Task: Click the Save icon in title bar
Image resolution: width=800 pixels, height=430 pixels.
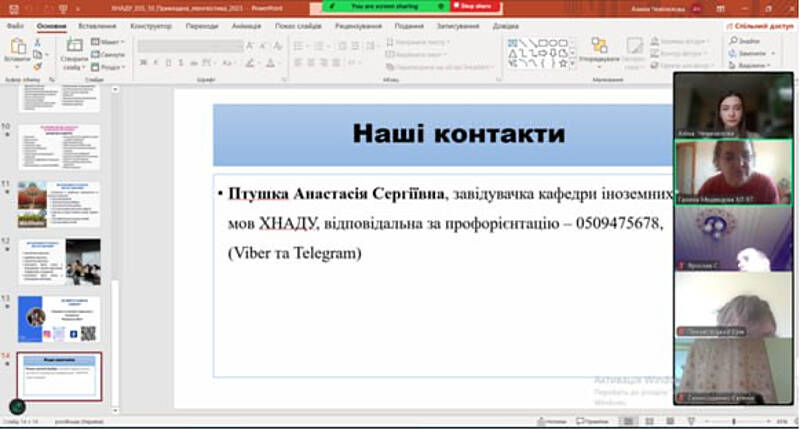Action: point(14,9)
